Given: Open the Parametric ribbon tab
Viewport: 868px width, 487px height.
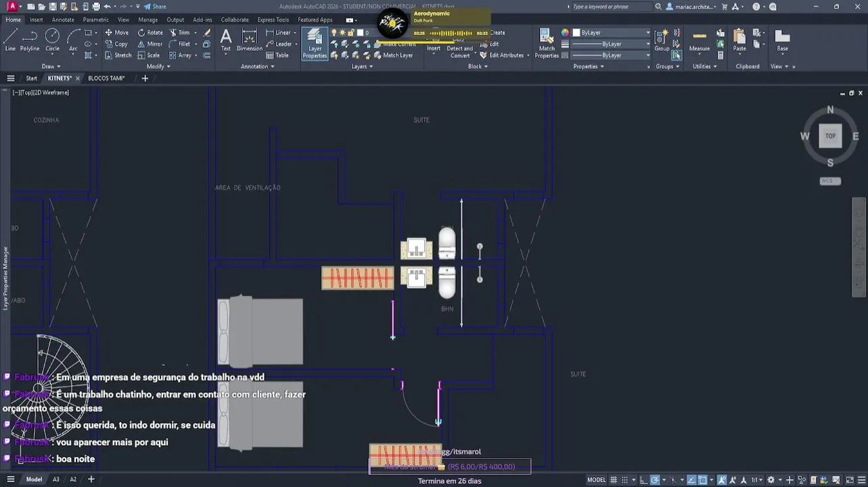Looking at the screenshot, I should coord(96,20).
